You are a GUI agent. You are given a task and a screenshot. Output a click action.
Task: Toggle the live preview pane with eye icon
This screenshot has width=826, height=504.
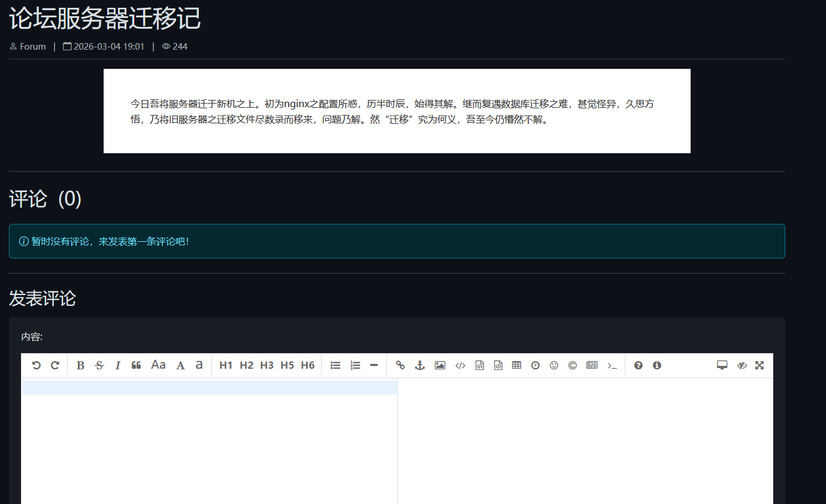pos(742,365)
